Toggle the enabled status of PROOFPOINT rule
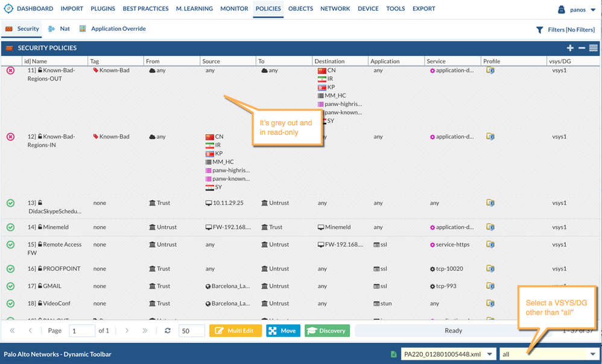The image size is (602, 364). coord(10,269)
